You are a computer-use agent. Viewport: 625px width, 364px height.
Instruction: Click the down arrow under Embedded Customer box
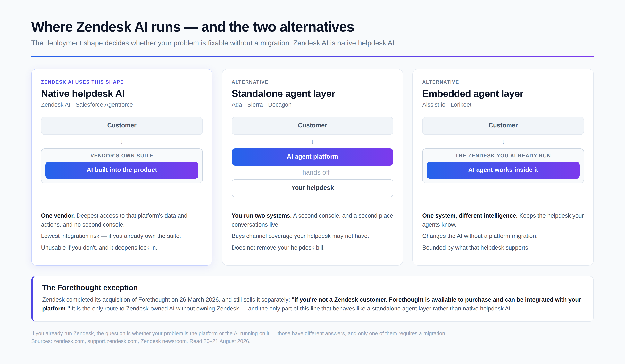point(503,142)
